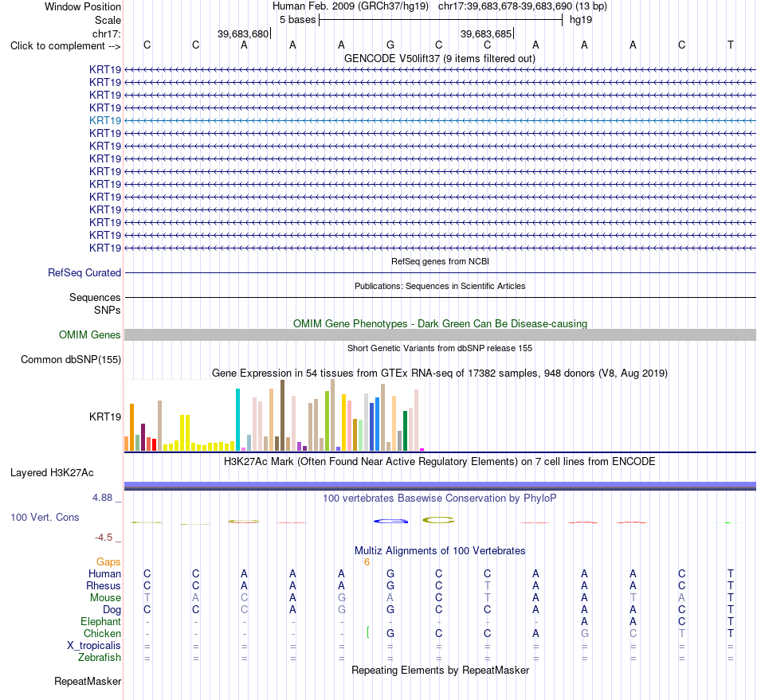
Task: Select the Mouse species label
Action: pyautogui.click(x=105, y=598)
